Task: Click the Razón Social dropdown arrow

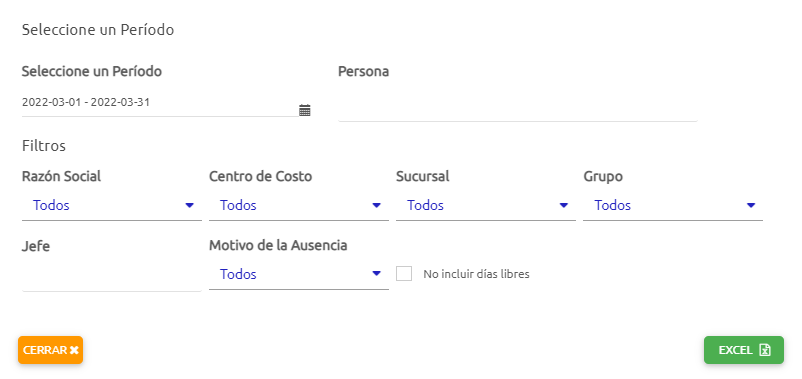Action: tap(189, 205)
